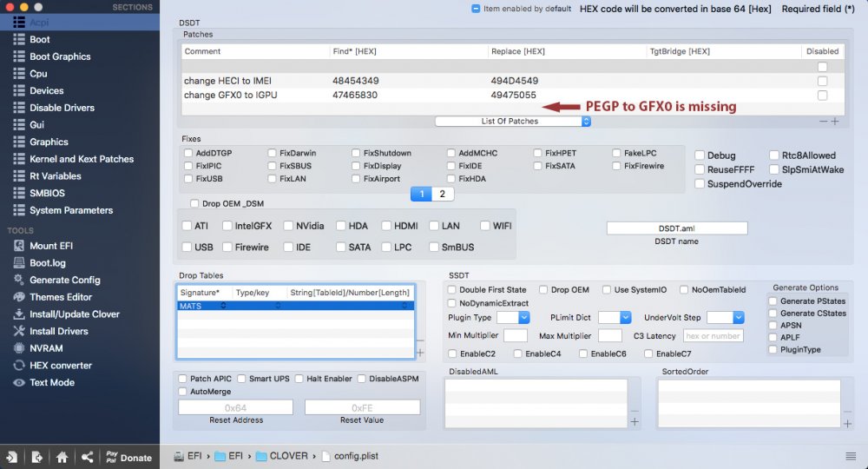Click the PayPal Donate button
This screenshot has width=868, height=469.
(x=128, y=458)
